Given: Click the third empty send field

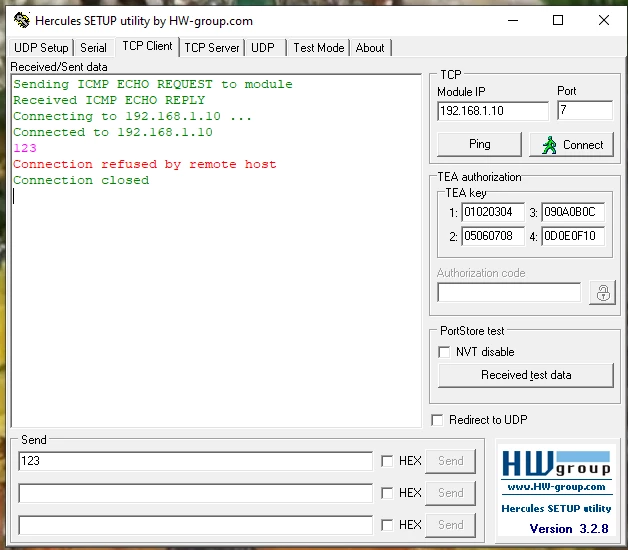Looking at the screenshot, I should click(x=195, y=525).
